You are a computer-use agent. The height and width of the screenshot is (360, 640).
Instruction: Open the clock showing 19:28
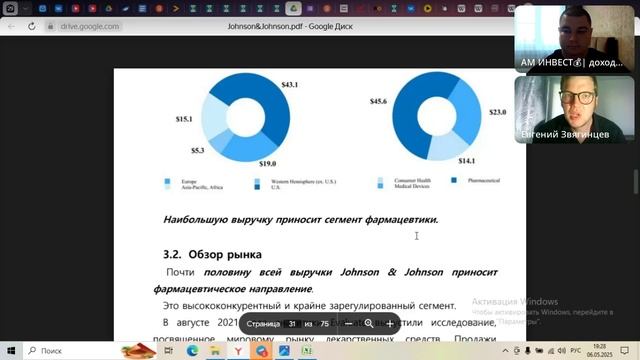tap(600, 351)
